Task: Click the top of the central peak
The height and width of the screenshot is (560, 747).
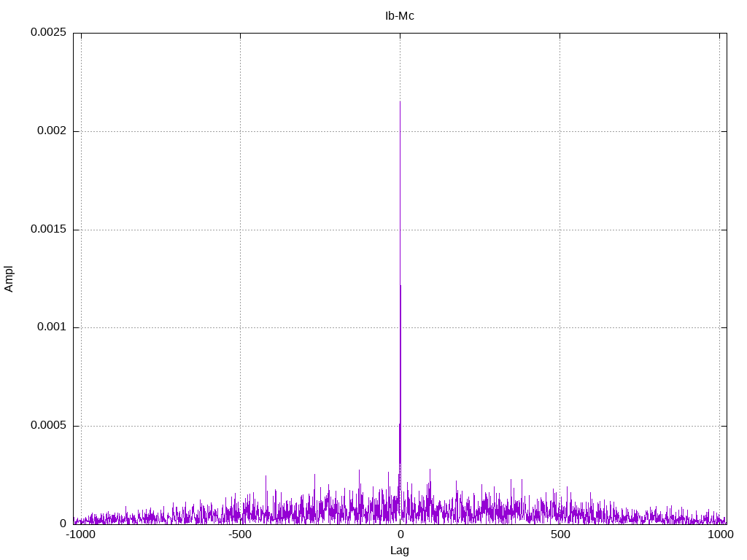Action: point(400,102)
